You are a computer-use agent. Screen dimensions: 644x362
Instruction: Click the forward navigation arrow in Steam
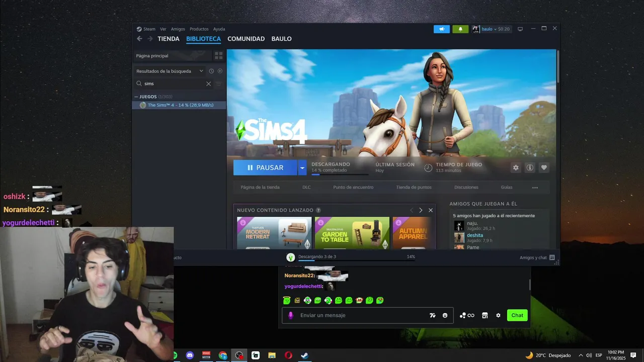point(150,39)
